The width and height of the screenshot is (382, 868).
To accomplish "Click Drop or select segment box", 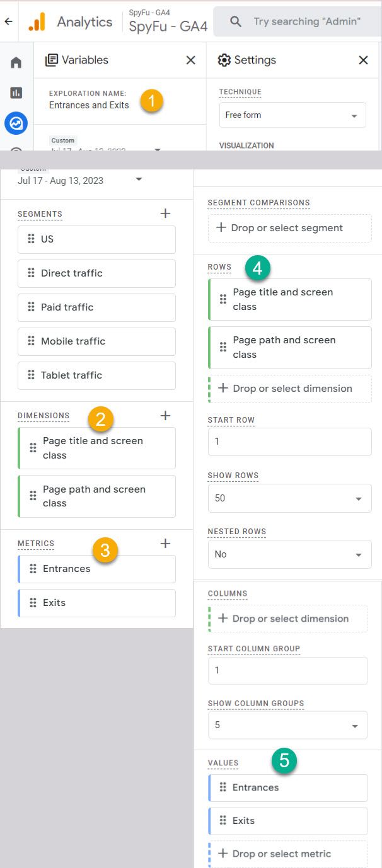I will [290, 228].
